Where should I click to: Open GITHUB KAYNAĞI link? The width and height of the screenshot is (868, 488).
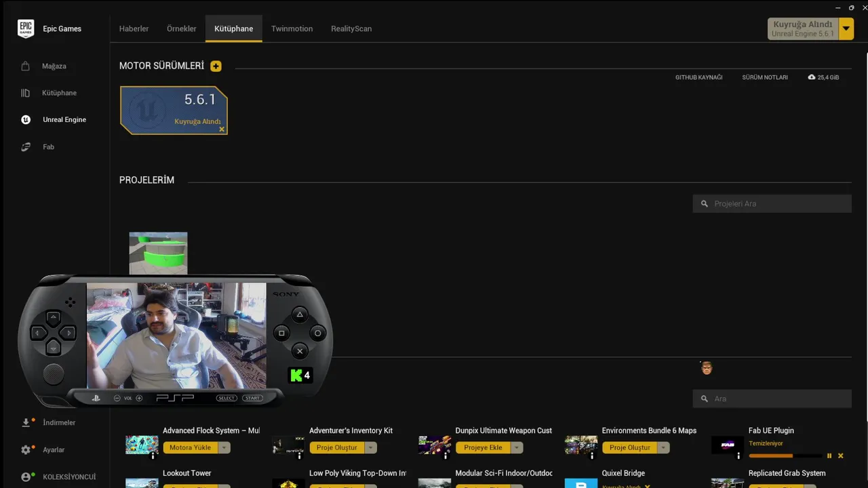pyautogui.click(x=698, y=77)
